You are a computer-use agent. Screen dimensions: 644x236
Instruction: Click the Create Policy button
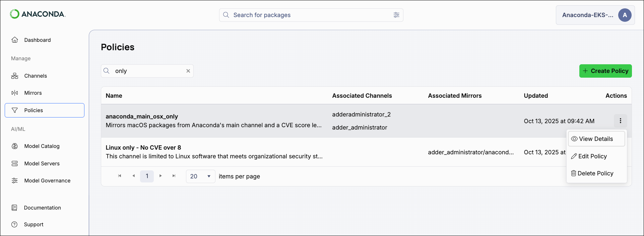pyautogui.click(x=605, y=71)
